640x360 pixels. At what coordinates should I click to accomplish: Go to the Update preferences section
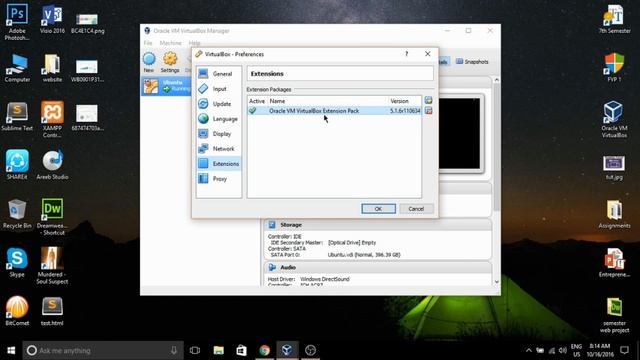[219, 104]
